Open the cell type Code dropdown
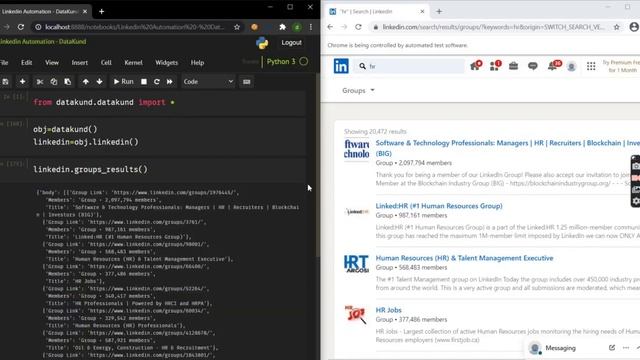Image resolution: width=640 pixels, height=360 pixels. (208, 82)
